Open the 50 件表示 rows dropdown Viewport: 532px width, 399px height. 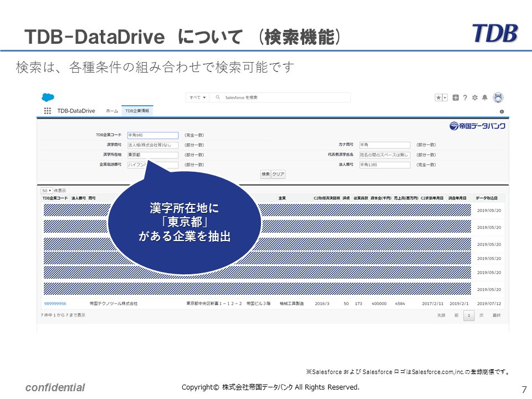pos(47,191)
